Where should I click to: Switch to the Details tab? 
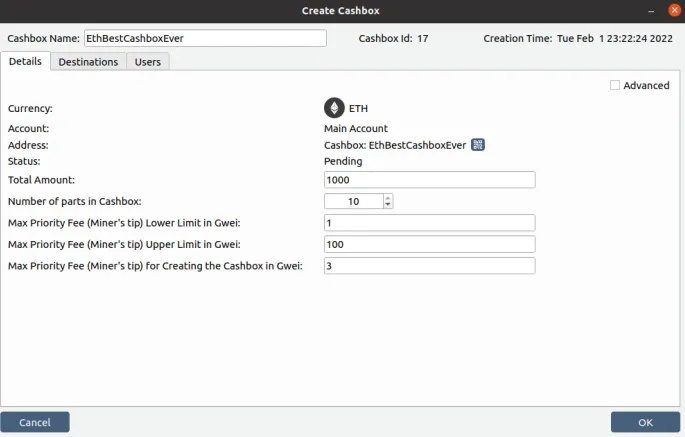click(25, 62)
